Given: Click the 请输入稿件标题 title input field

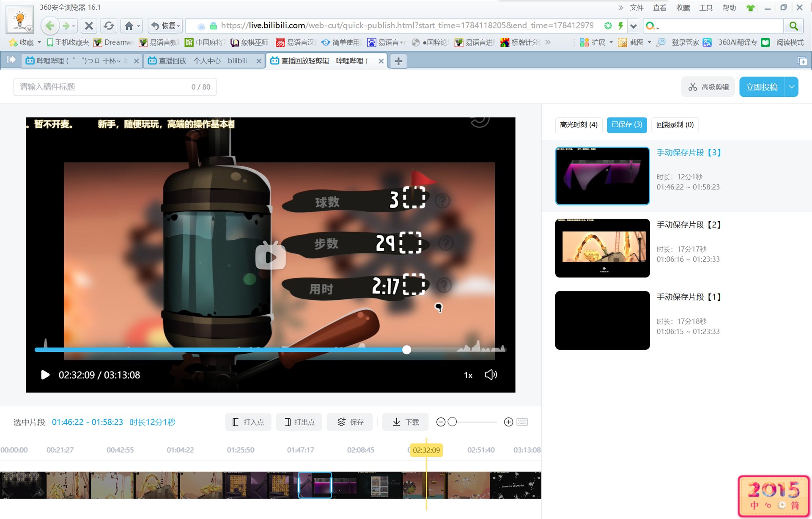Looking at the screenshot, I should tap(115, 87).
